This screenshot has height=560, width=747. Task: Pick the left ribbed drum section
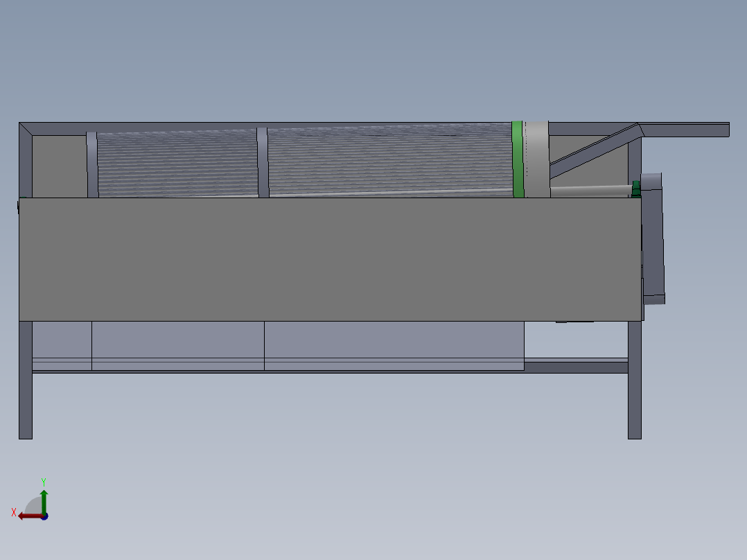[x=177, y=164]
